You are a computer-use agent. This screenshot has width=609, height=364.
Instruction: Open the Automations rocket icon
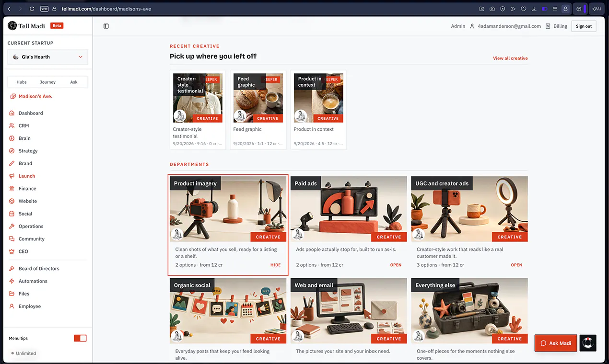(x=12, y=281)
